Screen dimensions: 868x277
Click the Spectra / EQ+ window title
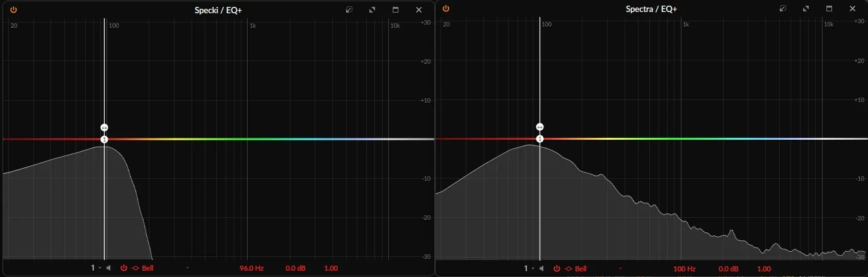pos(652,9)
